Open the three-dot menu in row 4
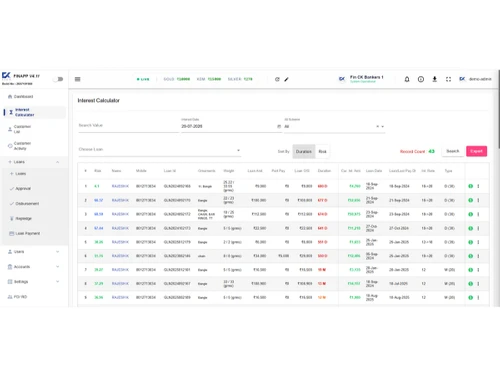500x375 pixels. [478, 228]
